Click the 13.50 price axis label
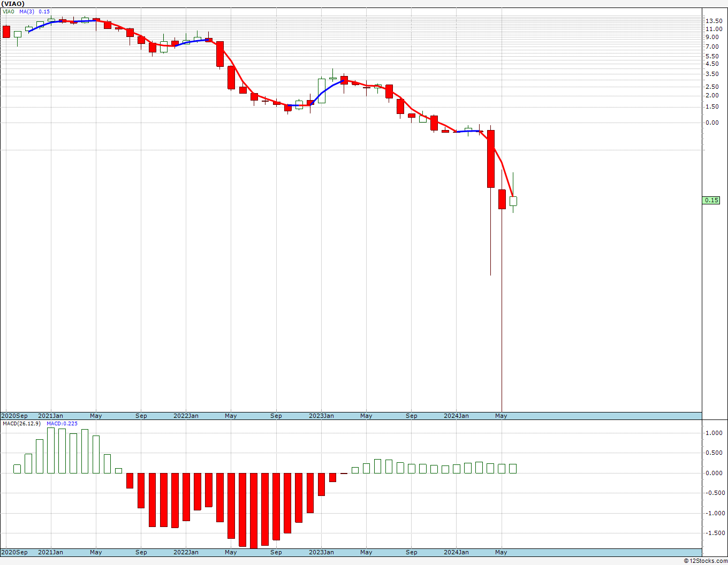The height and width of the screenshot is (565, 728). pyautogui.click(x=714, y=21)
